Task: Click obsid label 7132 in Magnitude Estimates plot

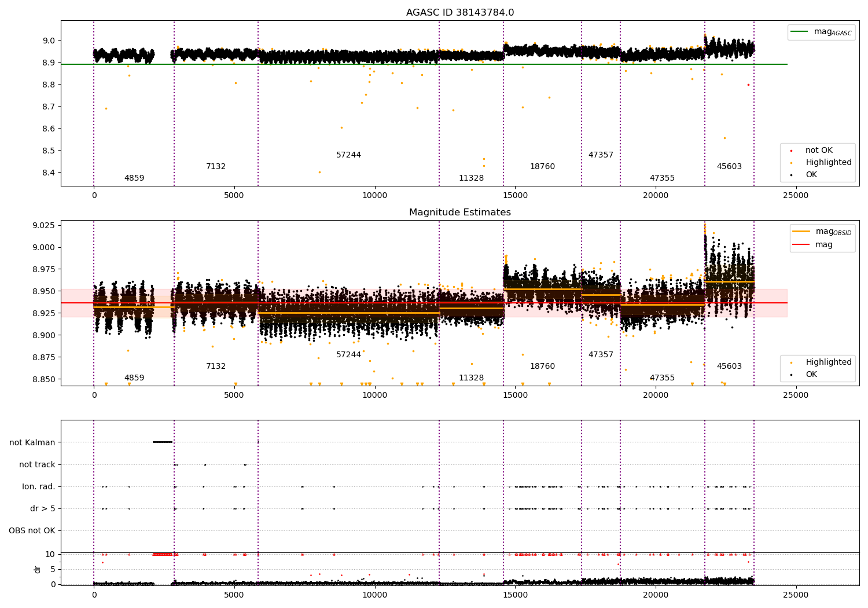Action: click(216, 367)
